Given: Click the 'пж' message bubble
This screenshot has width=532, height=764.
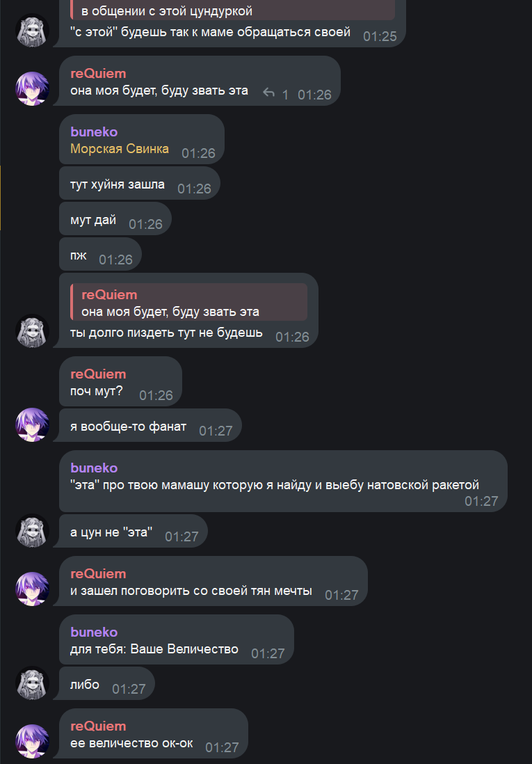Looking at the screenshot, I should (100, 255).
